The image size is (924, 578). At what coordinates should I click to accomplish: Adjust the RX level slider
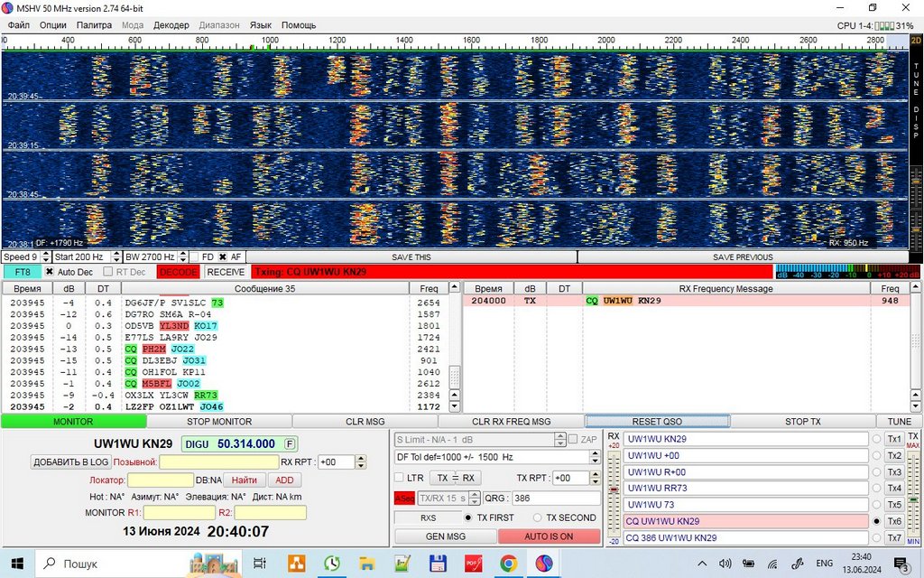click(x=614, y=490)
